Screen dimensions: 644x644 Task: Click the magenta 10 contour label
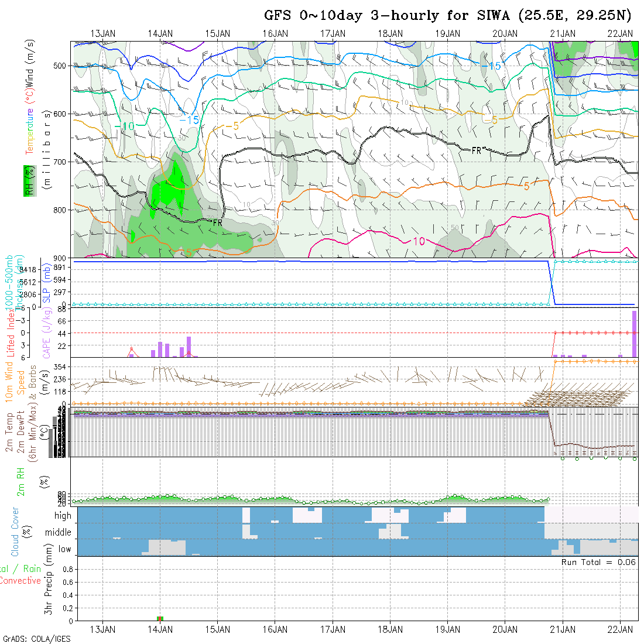[419, 241]
